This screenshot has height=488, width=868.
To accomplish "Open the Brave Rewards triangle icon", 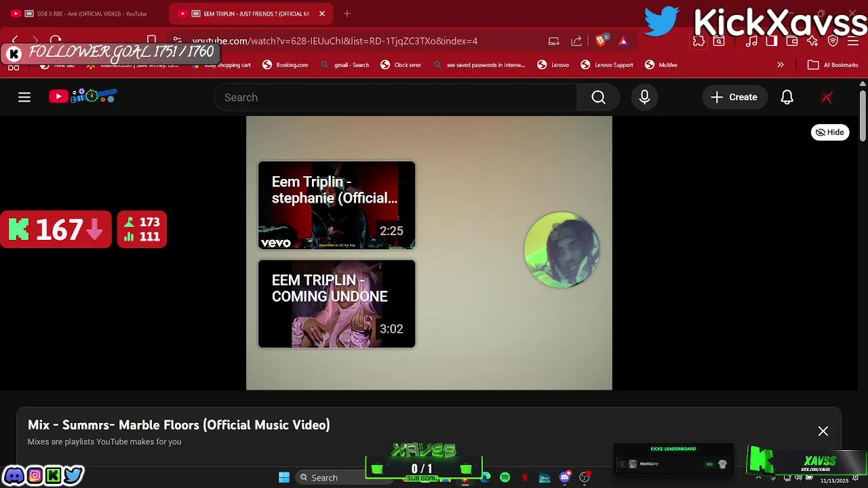I will [623, 41].
